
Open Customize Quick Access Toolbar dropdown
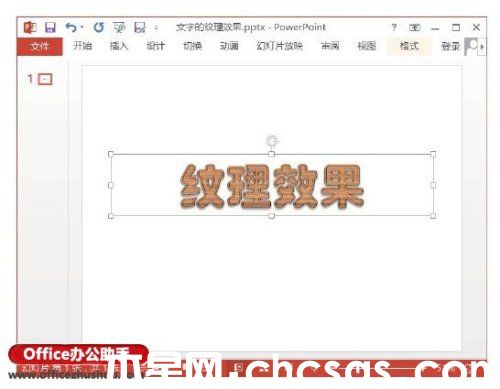tap(156, 28)
